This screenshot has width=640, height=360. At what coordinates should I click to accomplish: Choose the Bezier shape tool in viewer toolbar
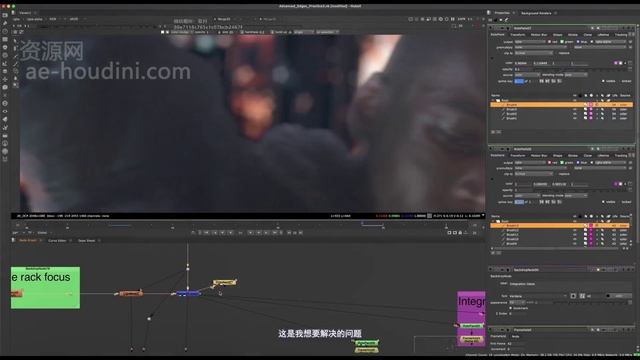click(16, 56)
